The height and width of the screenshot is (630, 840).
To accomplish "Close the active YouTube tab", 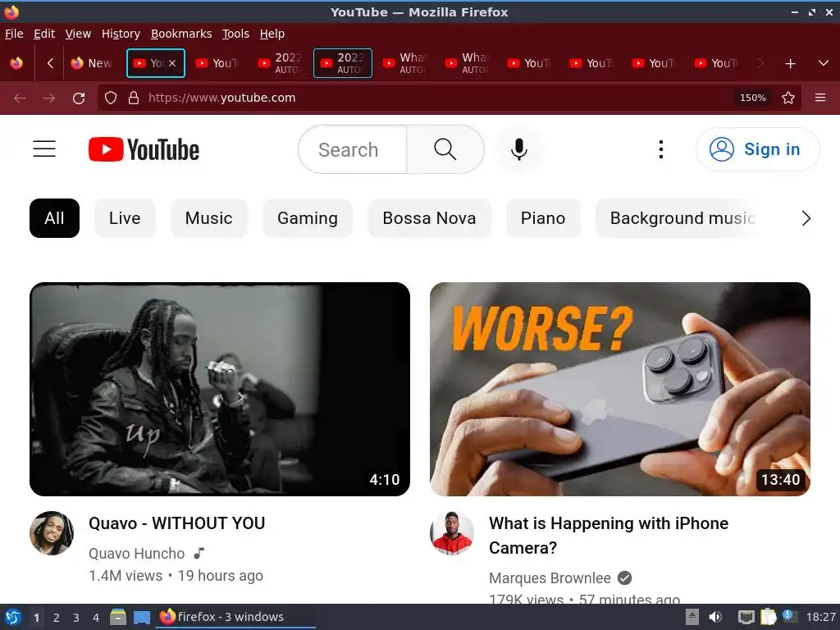I will pos(172,63).
